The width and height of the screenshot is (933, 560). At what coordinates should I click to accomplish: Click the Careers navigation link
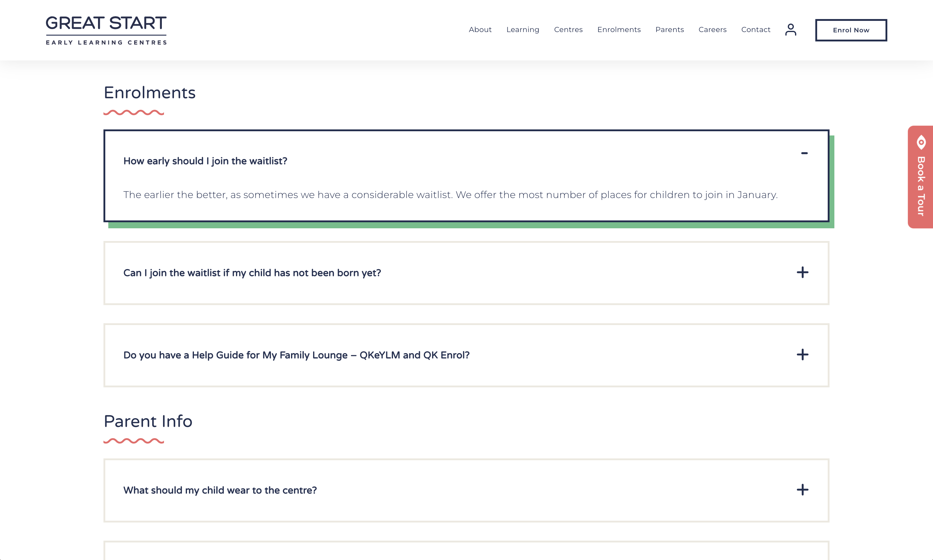click(x=712, y=29)
